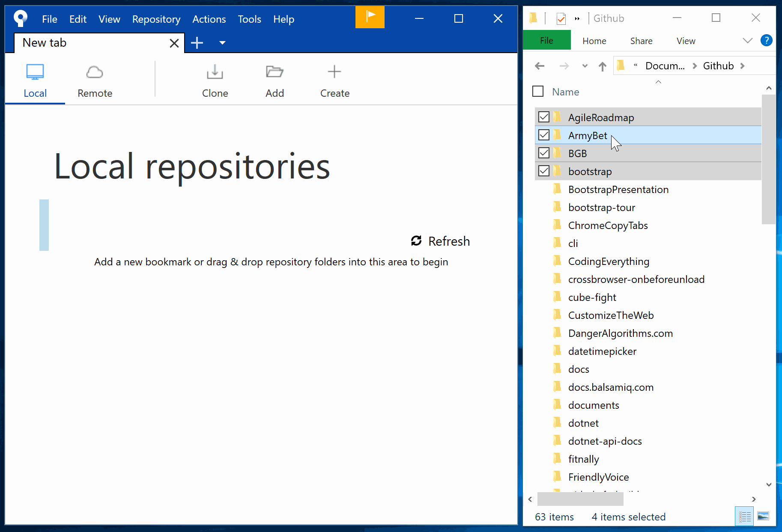782x532 pixels.
Task: Expand the quick access toolbar overflow
Action: [x=577, y=18]
